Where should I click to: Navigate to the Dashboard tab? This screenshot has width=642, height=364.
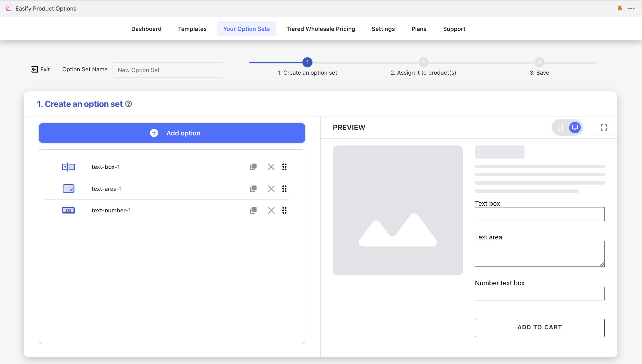pyautogui.click(x=146, y=28)
